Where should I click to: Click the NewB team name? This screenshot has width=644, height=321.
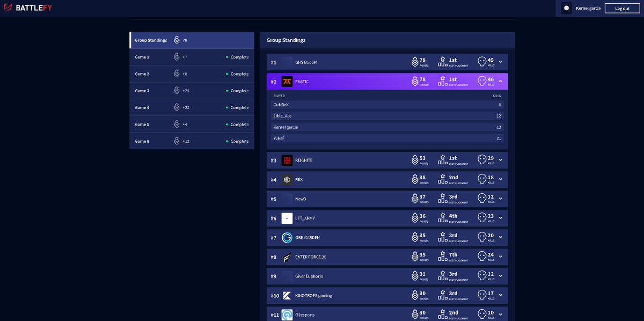coord(301,199)
